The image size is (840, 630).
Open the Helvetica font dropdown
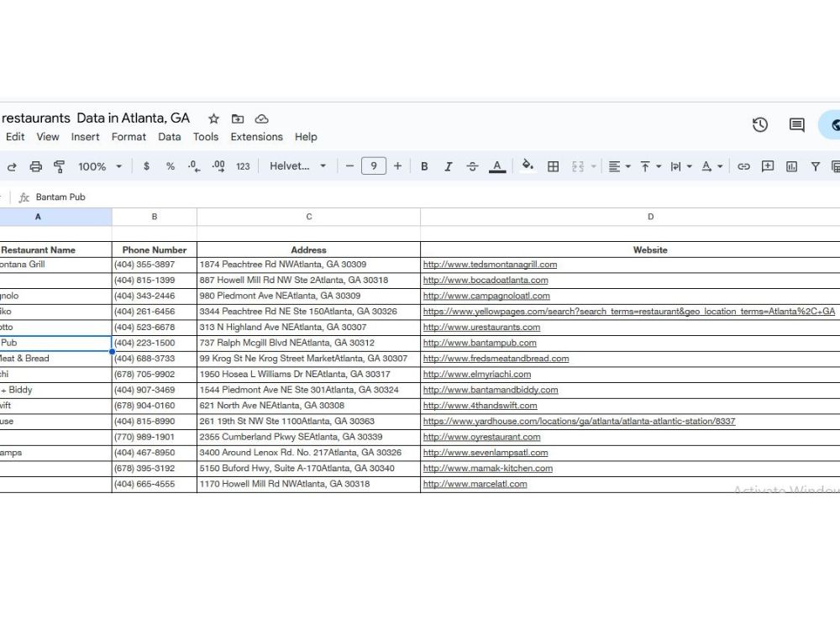[298, 166]
